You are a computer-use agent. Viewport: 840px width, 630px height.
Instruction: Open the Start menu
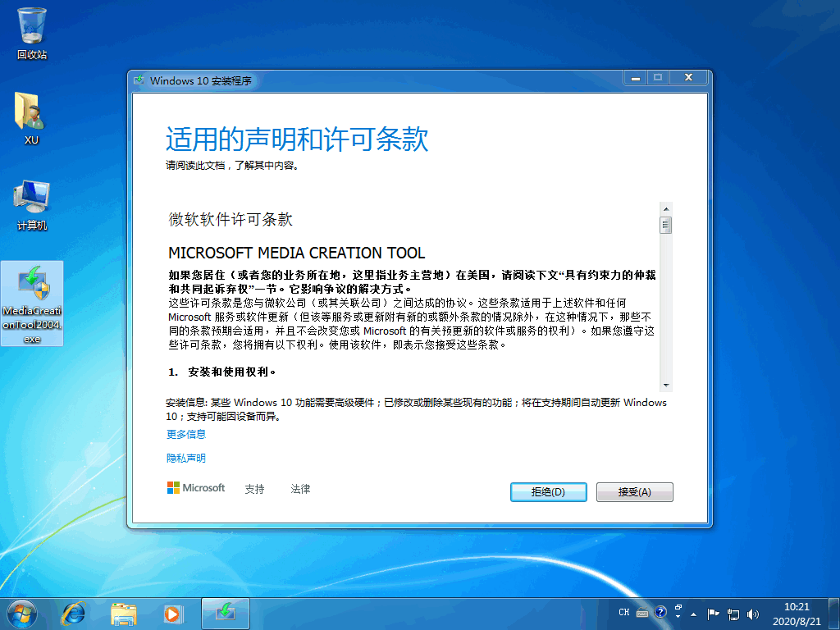pos(21,614)
